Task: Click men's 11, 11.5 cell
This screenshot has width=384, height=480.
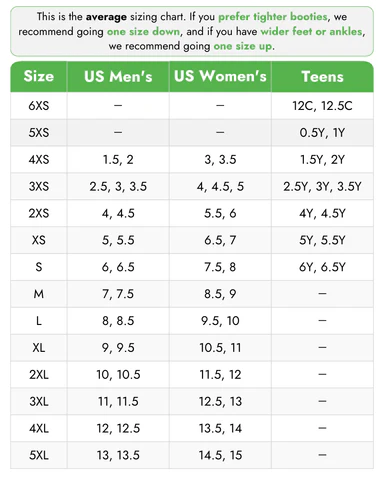Action: point(118,401)
